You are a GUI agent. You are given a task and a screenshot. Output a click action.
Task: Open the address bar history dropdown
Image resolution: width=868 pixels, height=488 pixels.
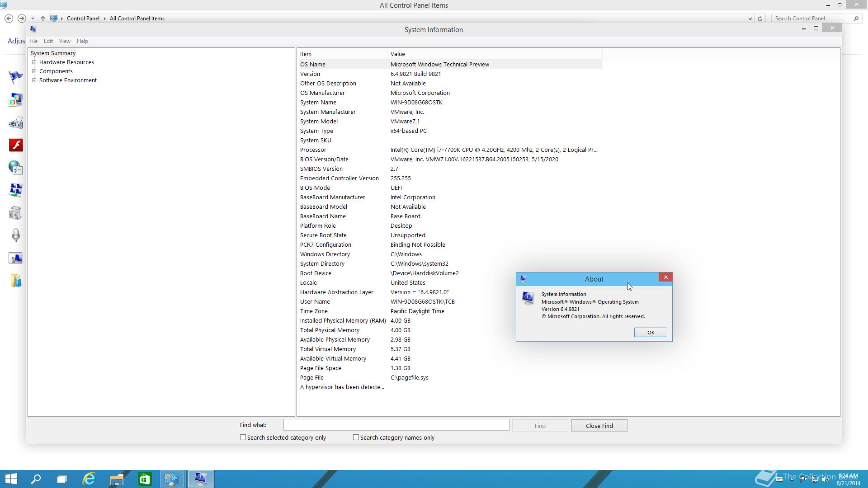coord(750,19)
